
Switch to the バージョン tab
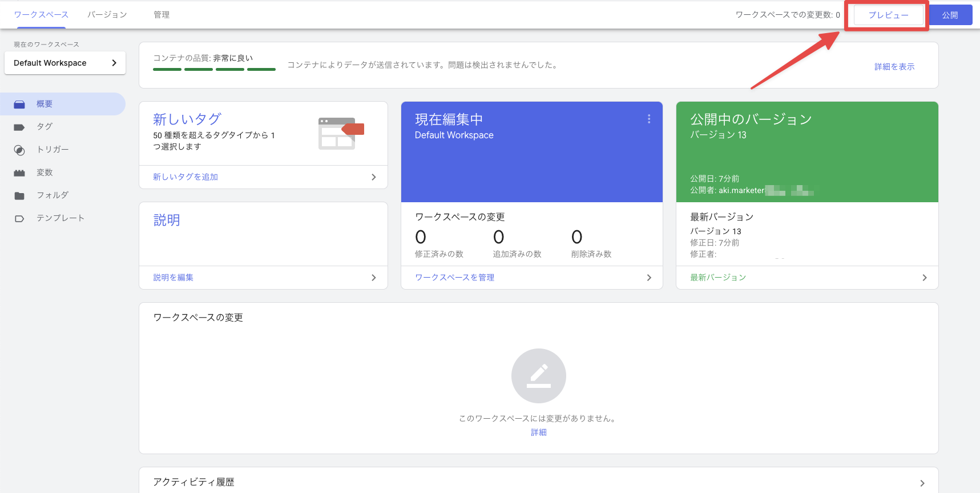pyautogui.click(x=107, y=15)
